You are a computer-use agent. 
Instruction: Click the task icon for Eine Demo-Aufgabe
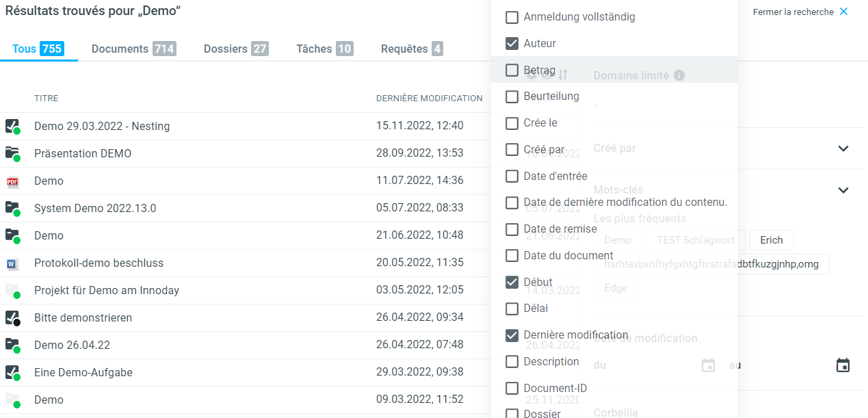(x=12, y=372)
